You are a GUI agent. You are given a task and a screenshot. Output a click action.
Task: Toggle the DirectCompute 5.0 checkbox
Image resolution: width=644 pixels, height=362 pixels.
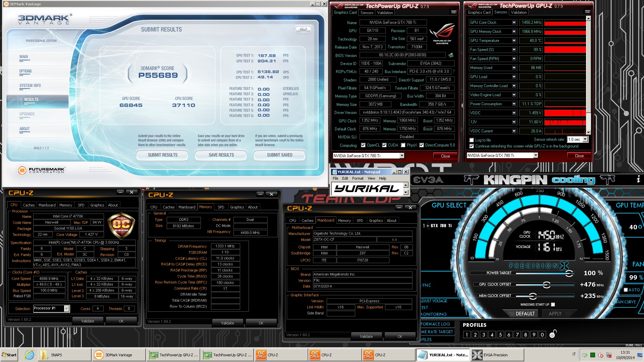(x=422, y=145)
